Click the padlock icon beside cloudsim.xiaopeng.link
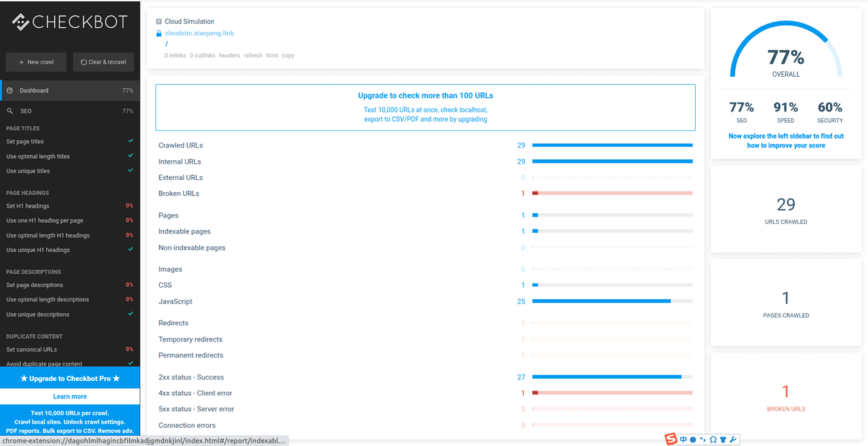This screenshot has width=868, height=446. pos(159,33)
